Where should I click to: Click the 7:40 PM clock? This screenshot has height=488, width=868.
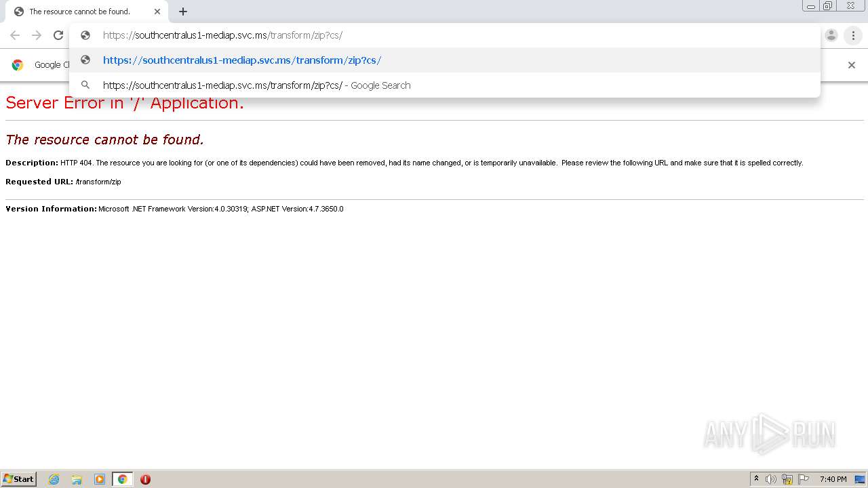[x=833, y=479]
